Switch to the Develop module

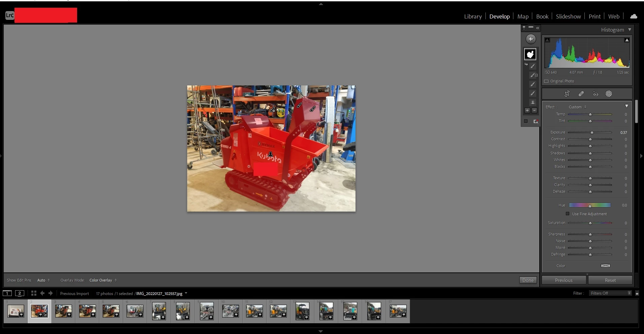(x=499, y=16)
